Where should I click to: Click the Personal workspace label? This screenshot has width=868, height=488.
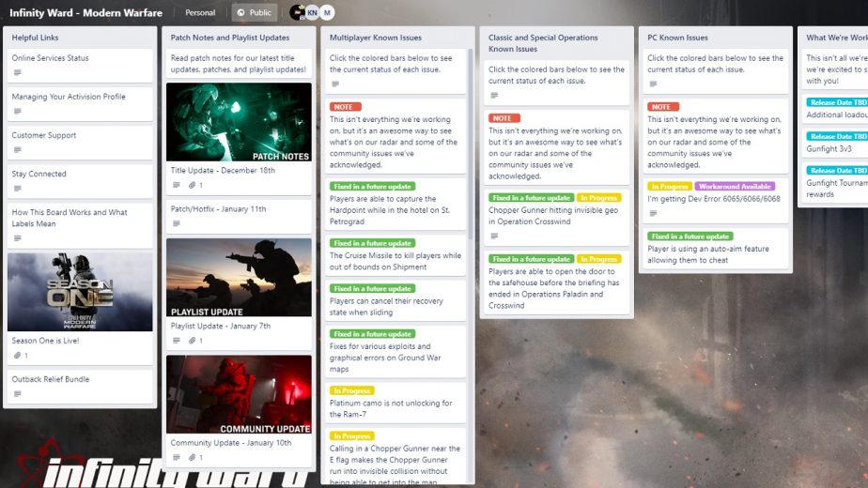tap(200, 12)
